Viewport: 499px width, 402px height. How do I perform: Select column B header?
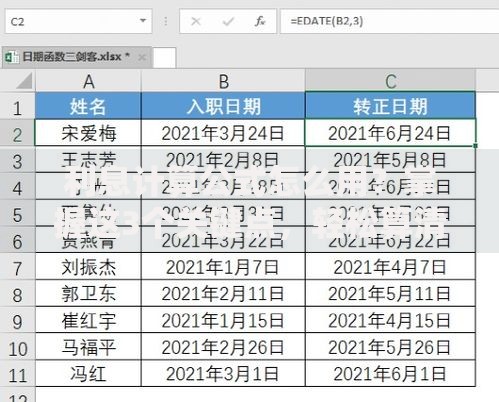223,81
